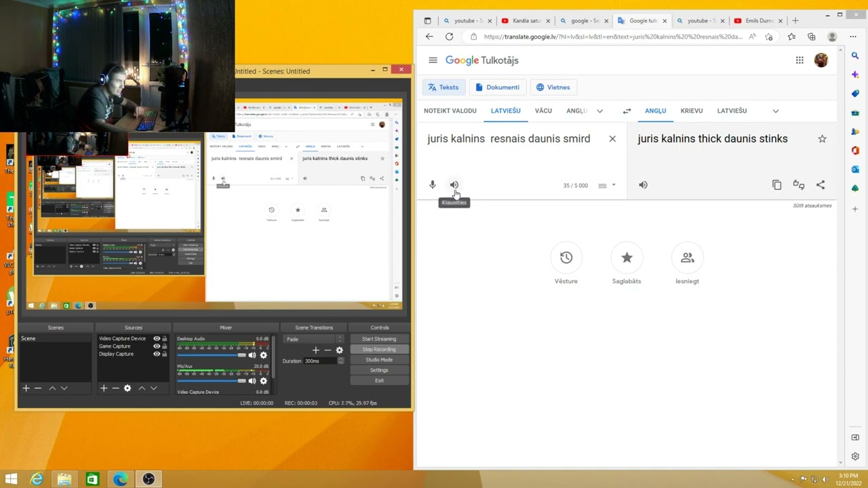Hide the Video Capture Device source

pyautogui.click(x=157, y=338)
